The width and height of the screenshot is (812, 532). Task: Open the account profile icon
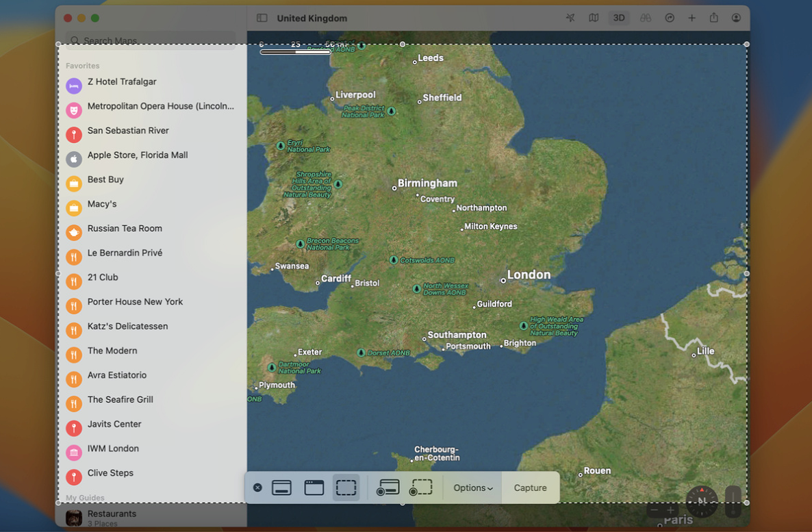pos(736,18)
